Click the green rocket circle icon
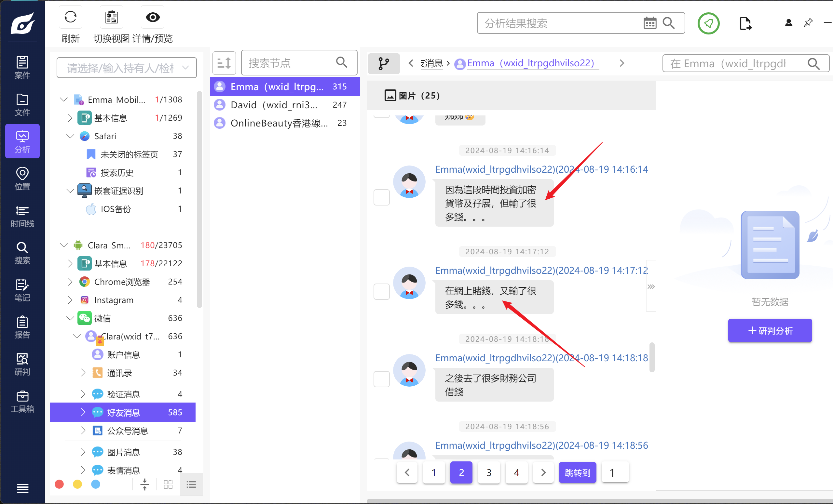The image size is (833, 504). (708, 23)
